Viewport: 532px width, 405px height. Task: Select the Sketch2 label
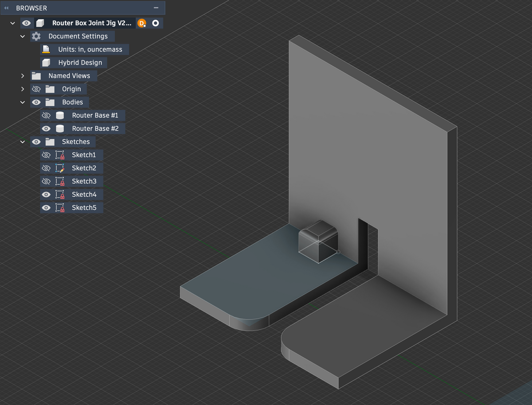click(x=84, y=168)
